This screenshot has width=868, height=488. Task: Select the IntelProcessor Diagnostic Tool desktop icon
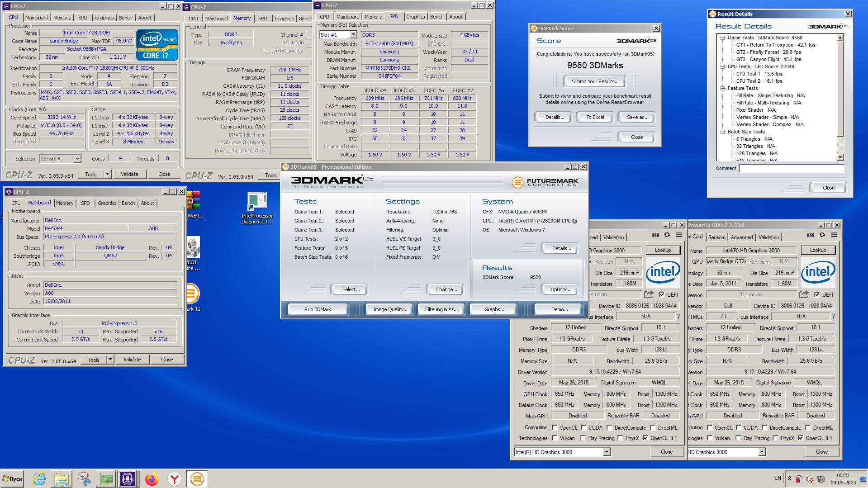(257, 208)
